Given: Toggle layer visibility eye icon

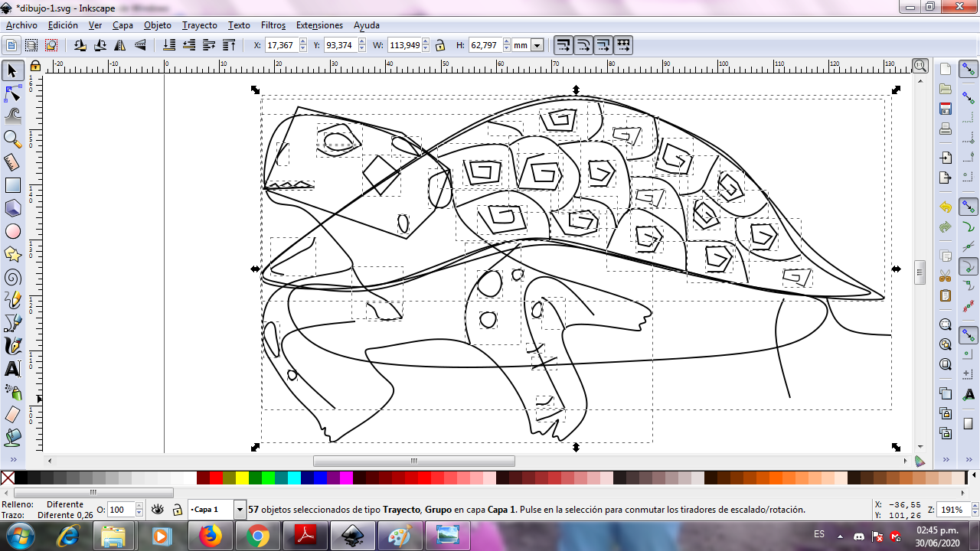Looking at the screenshot, I should [158, 510].
